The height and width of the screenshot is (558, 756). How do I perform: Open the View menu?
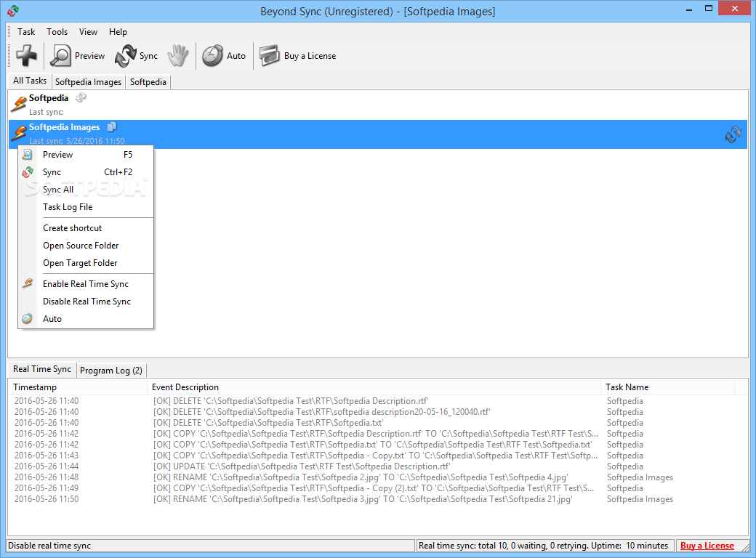coord(88,32)
